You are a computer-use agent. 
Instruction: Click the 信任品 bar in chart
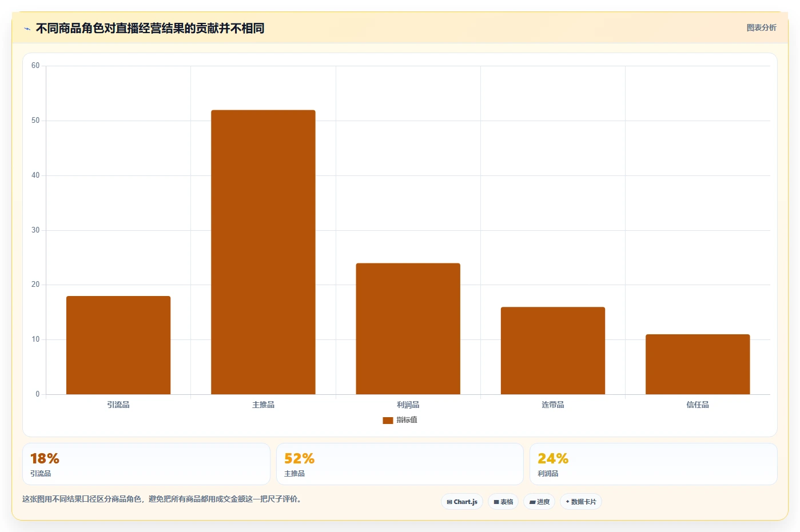coord(698,364)
